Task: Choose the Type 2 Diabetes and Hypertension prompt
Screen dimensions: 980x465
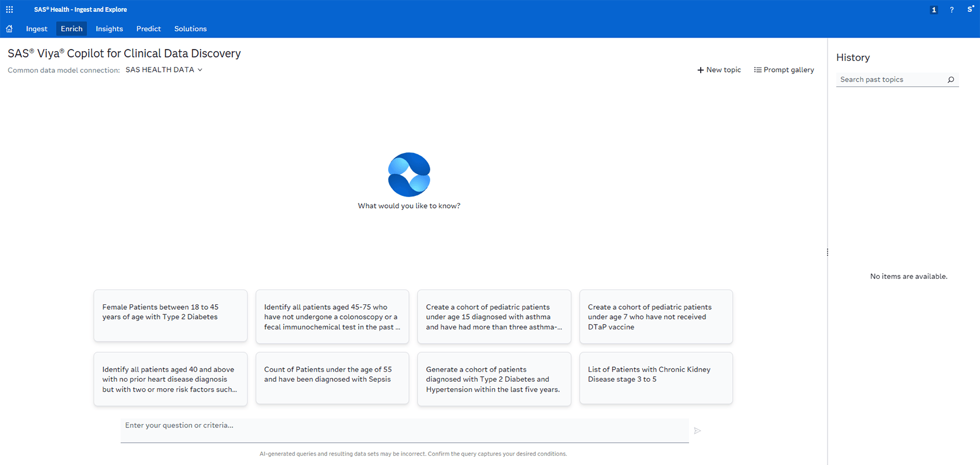Action: pyautogui.click(x=494, y=379)
